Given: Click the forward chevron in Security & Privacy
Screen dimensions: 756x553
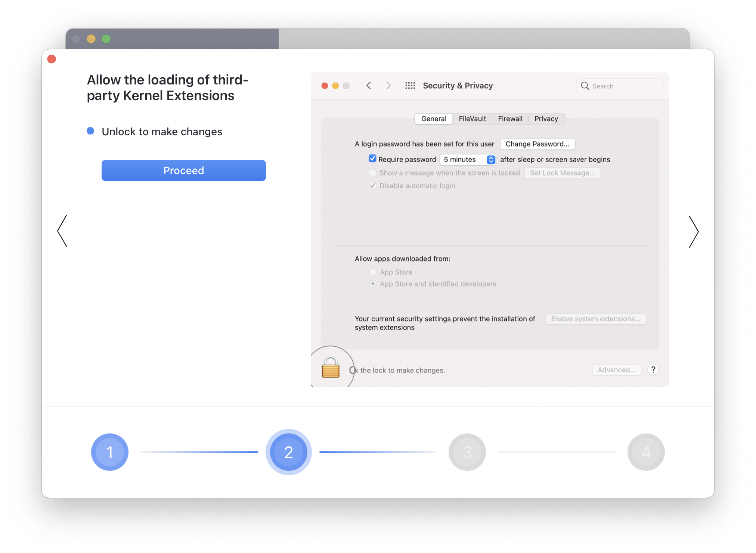Looking at the screenshot, I should pos(388,86).
